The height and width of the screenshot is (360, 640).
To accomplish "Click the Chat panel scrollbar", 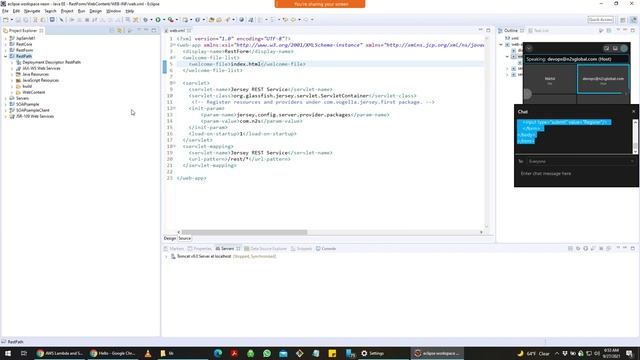I will (x=635, y=137).
